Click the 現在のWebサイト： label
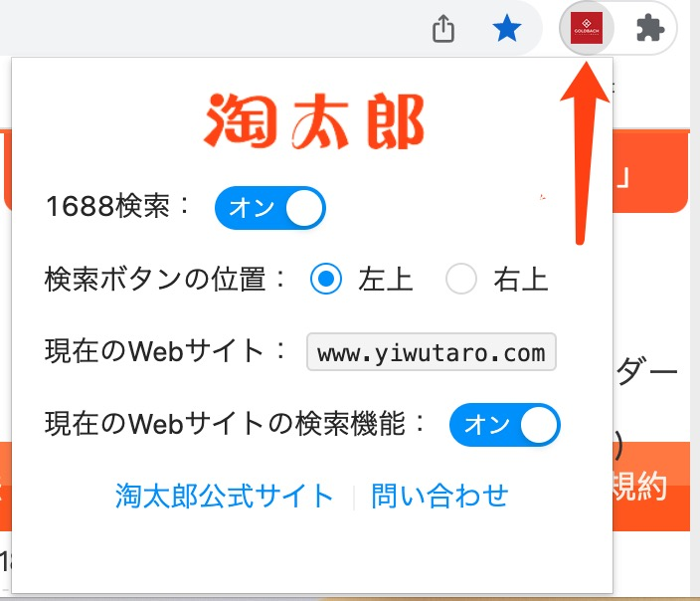The width and height of the screenshot is (700, 601). 165,351
